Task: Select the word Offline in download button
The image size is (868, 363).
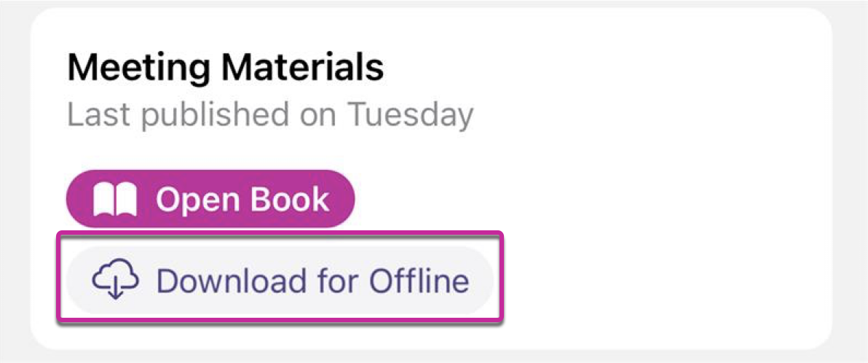Action: click(x=419, y=281)
